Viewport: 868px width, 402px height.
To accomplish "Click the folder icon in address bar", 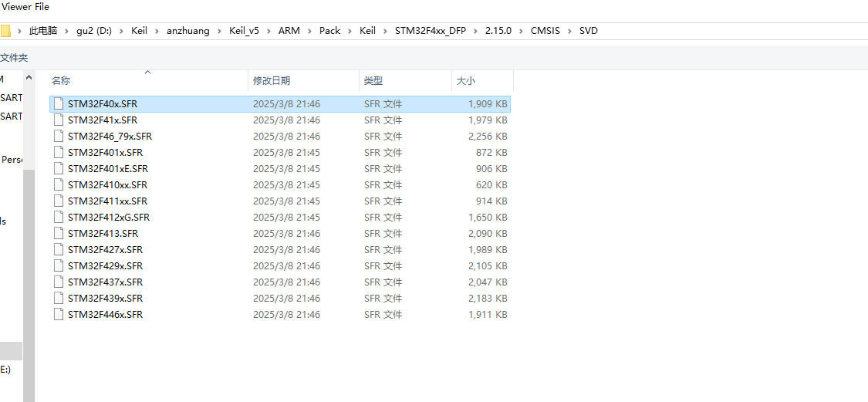I will [x=5, y=31].
